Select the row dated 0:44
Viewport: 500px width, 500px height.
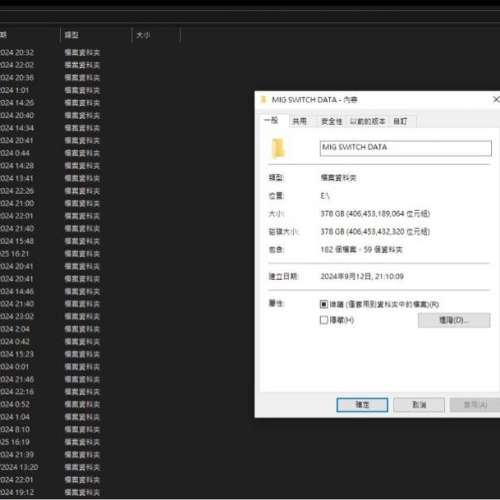click(x=50, y=153)
